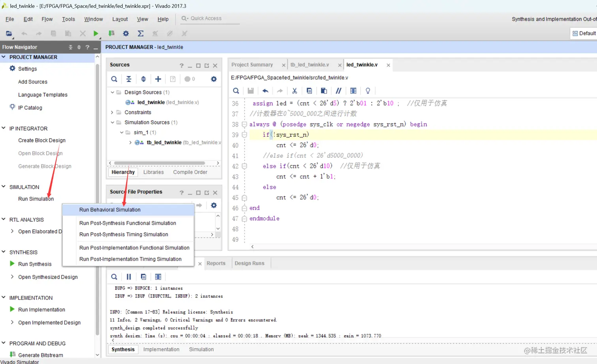Open the Libraries tab in Sources
597x364 pixels.
pyautogui.click(x=154, y=172)
